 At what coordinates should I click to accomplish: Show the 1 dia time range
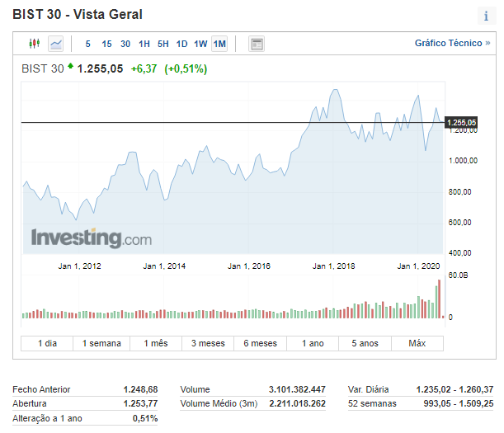pos(47,343)
